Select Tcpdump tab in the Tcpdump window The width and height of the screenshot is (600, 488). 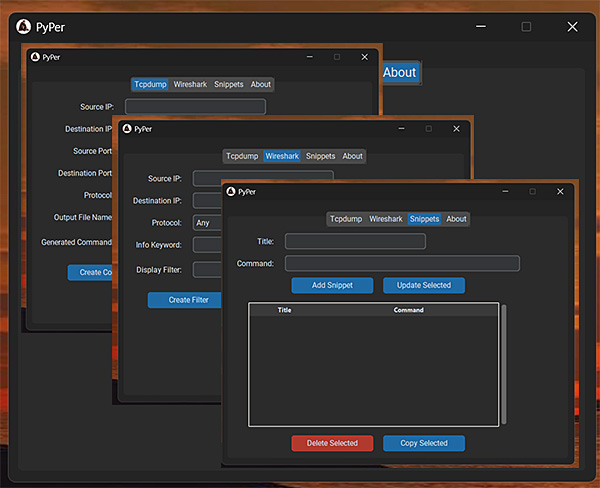coord(150,84)
